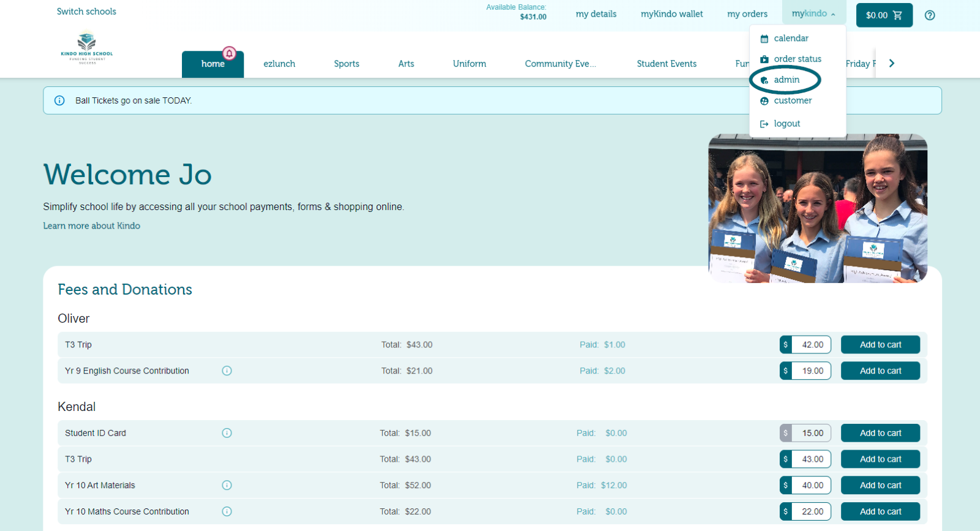Click dollar icon beside Oliver's 42.00 amount

tap(786, 345)
